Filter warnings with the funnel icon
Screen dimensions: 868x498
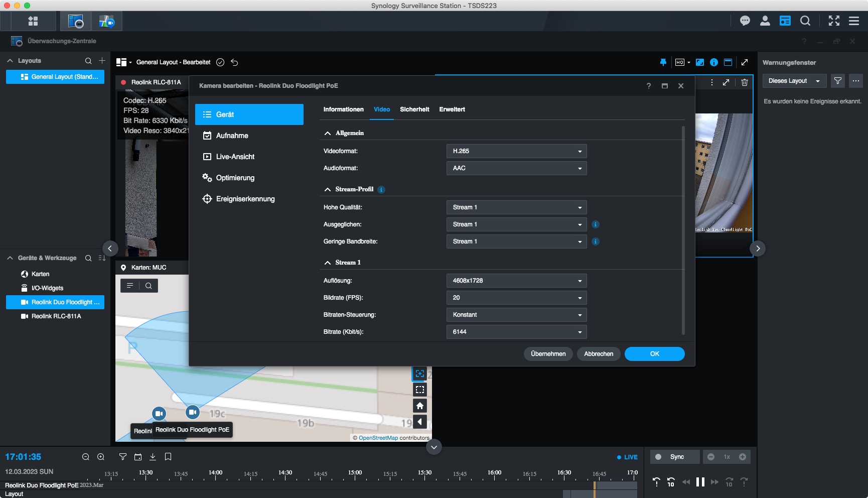click(837, 81)
